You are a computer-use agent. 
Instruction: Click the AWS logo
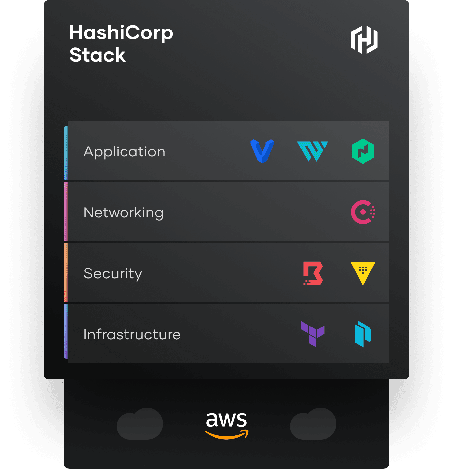(226, 426)
